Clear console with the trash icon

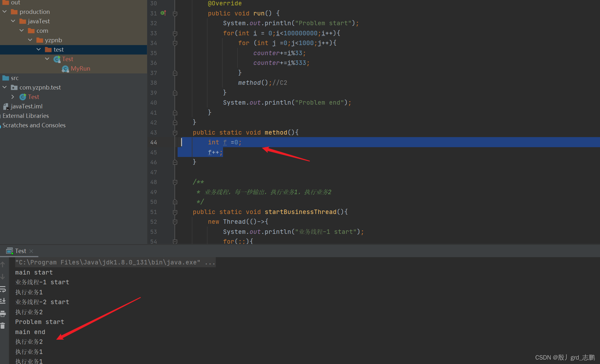(x=3, y=326)
